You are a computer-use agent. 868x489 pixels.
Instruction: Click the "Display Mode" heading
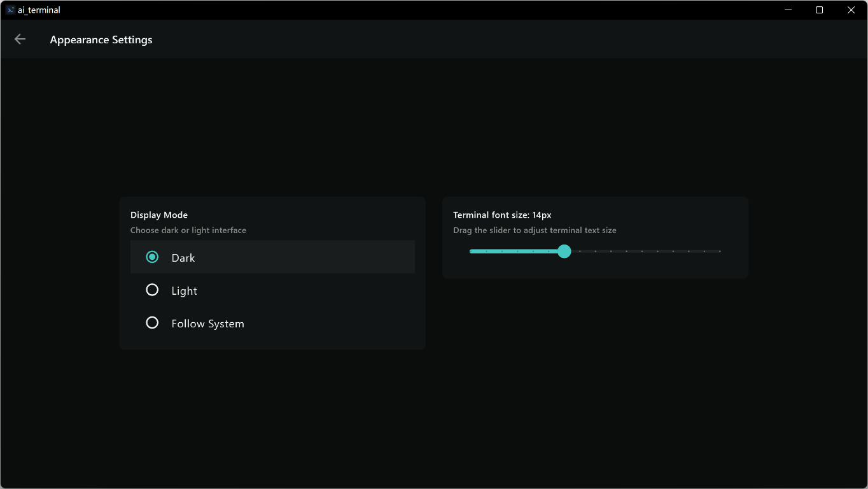pos(159,215)
